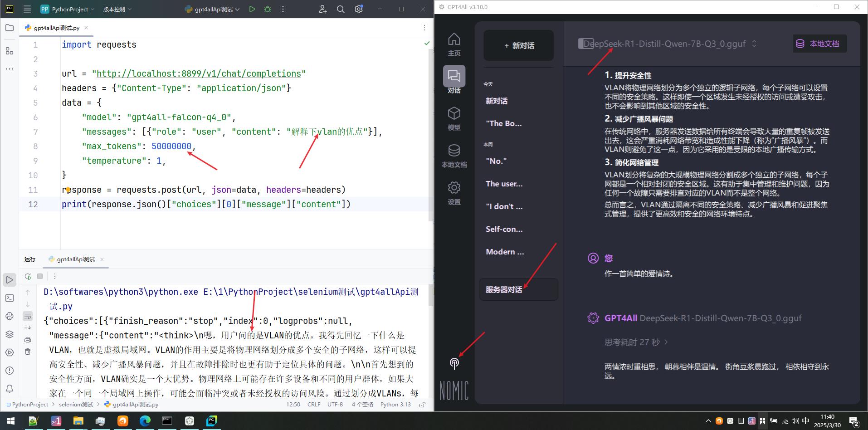This screenshot has height=430, width=868.
Task: Run the gpt4allApi测试 configuration in PyCharm
Action: coord(252,9)
